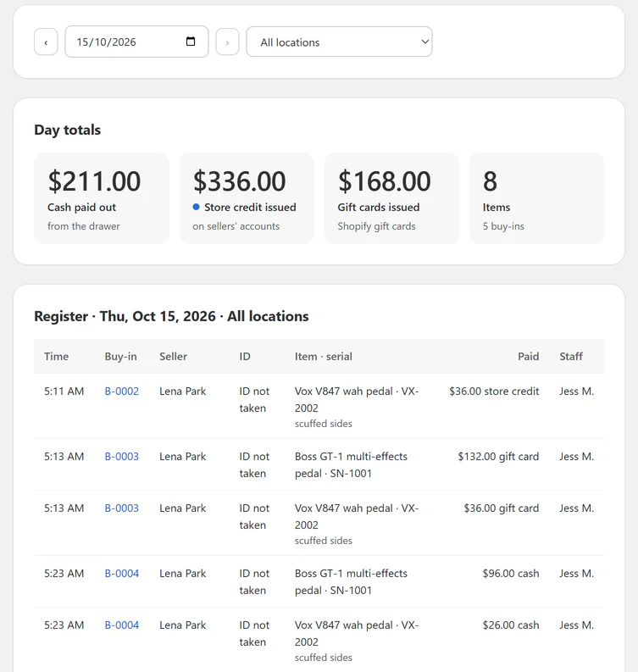
Task: Click the date field showing 15/10/2026
Action: (x=136, y=42)
